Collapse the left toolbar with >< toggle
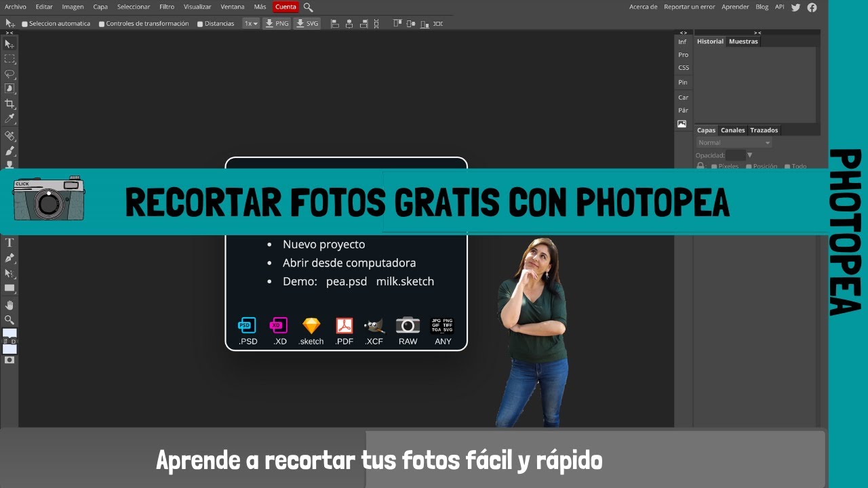The height and width of the screenshot is (488, 868). [x=9, y=33]
